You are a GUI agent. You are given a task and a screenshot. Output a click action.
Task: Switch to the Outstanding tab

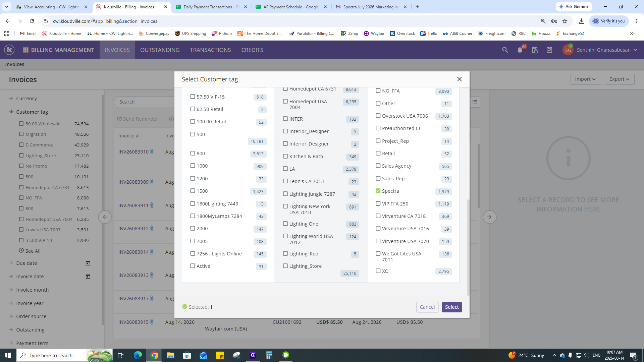pos(160,50)
